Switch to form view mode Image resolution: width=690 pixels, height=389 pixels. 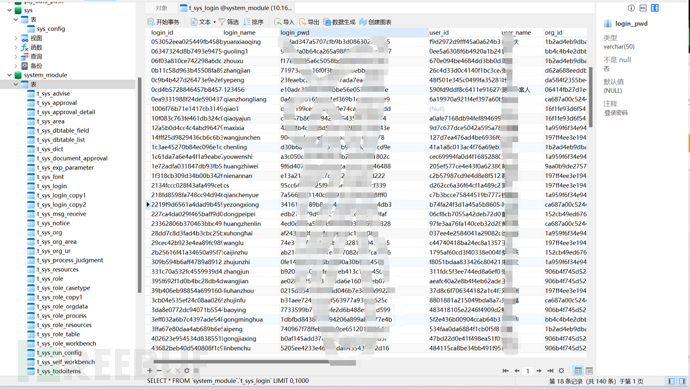pyautogui.click(x=589, y=371)
